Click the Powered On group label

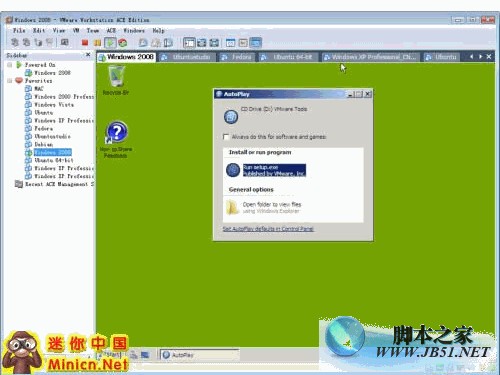40,65
